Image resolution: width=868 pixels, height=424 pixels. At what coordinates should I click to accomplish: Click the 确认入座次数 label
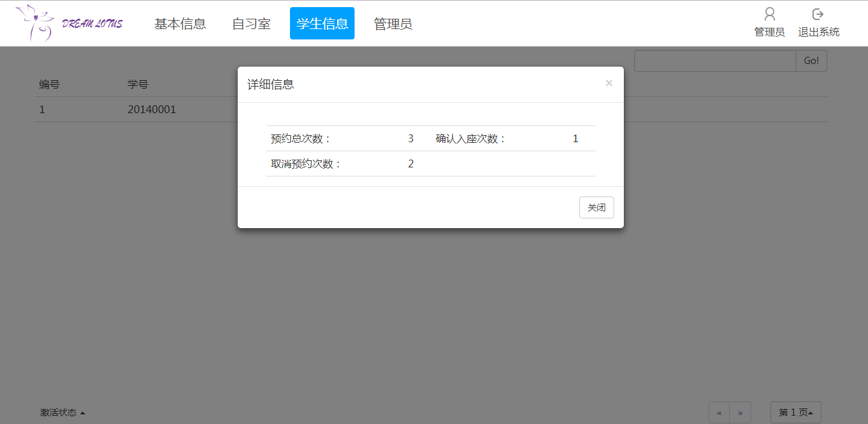coord(471,138)
